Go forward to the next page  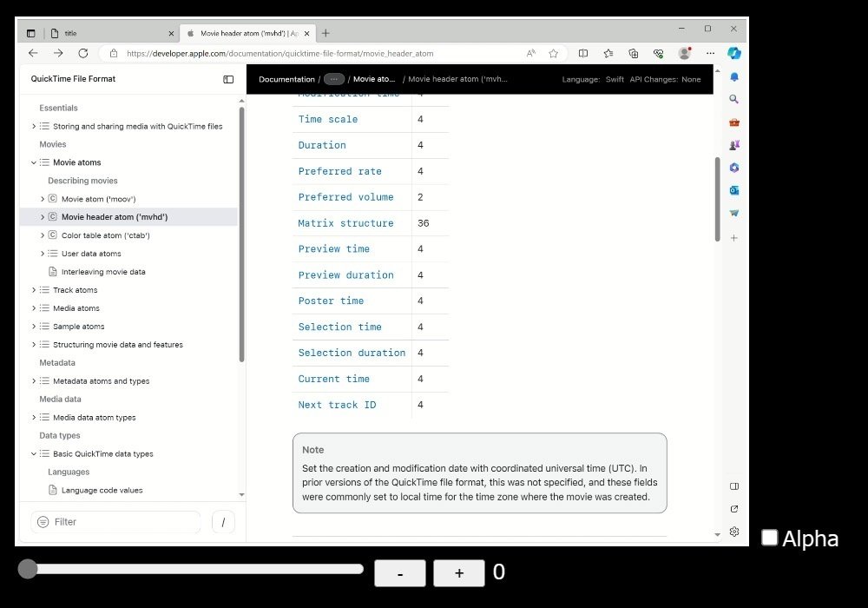tap(58, 53)
